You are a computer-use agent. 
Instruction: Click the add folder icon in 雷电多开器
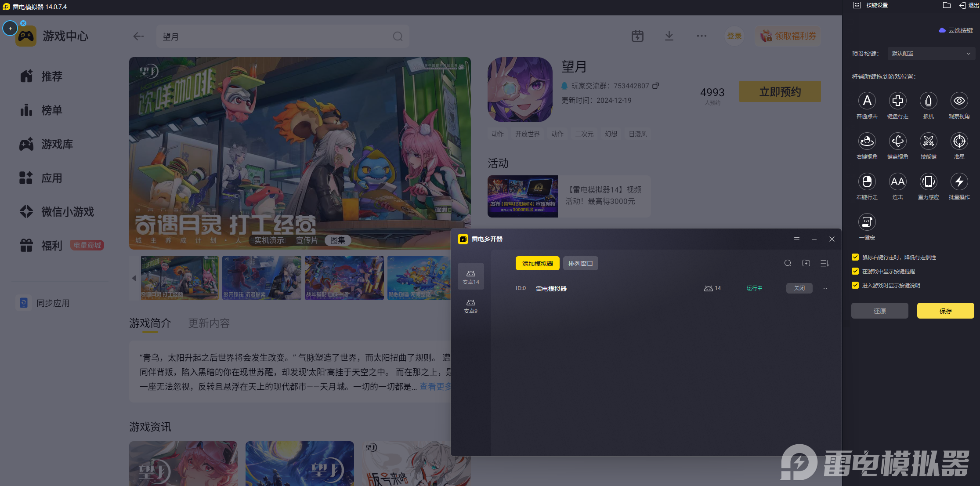point(806,263)
